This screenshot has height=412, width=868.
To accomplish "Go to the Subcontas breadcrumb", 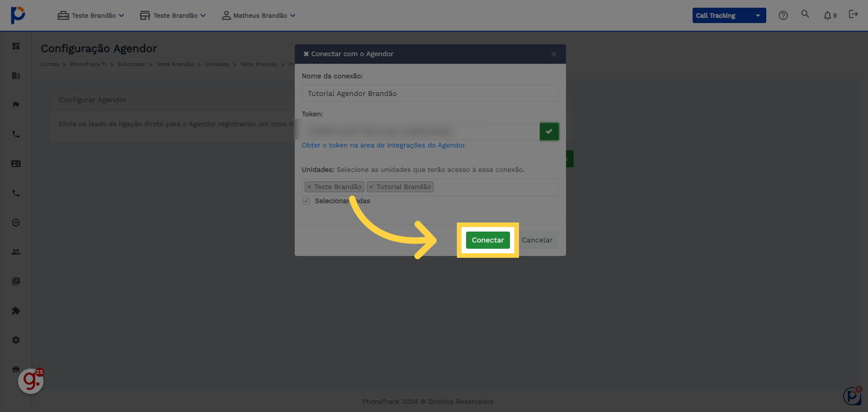I will coord(131,64).
